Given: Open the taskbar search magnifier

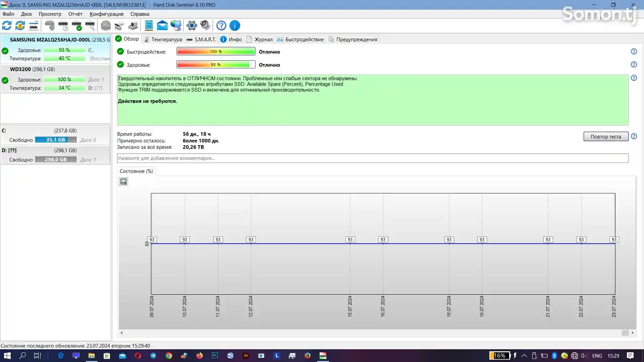Looking at the screenshot, I should 23,356.
